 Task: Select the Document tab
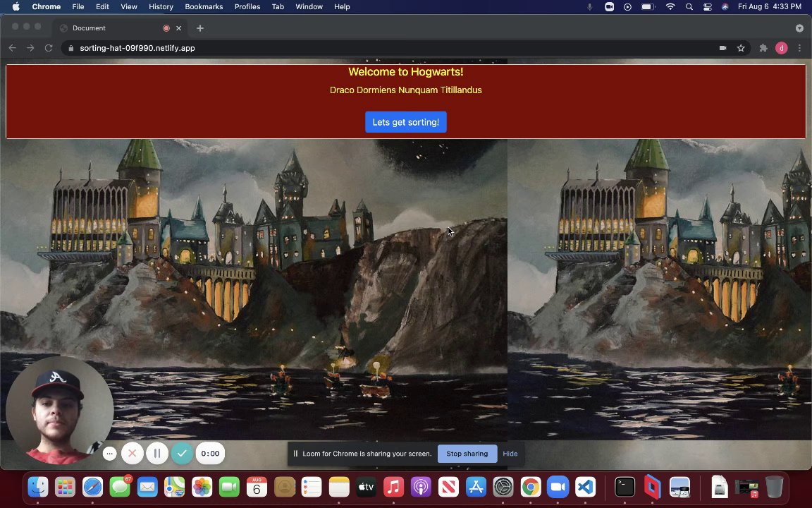(x=120, y=28)
